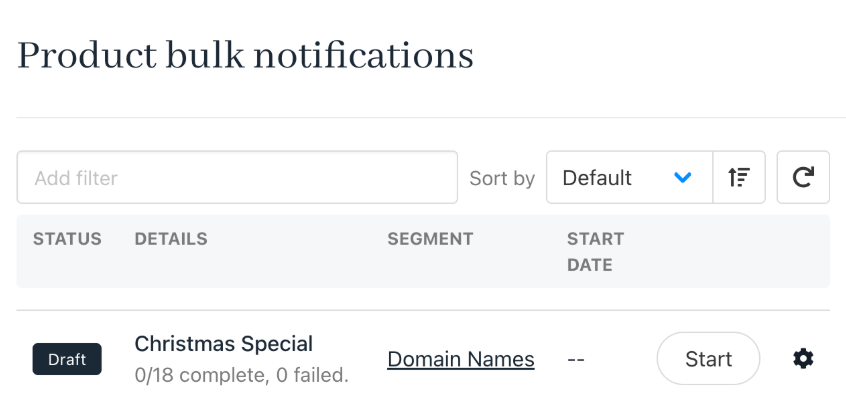Screen dimensions: 846x398
Task: Click the Product bulk notifications heading
Action: tap(245, 55)
